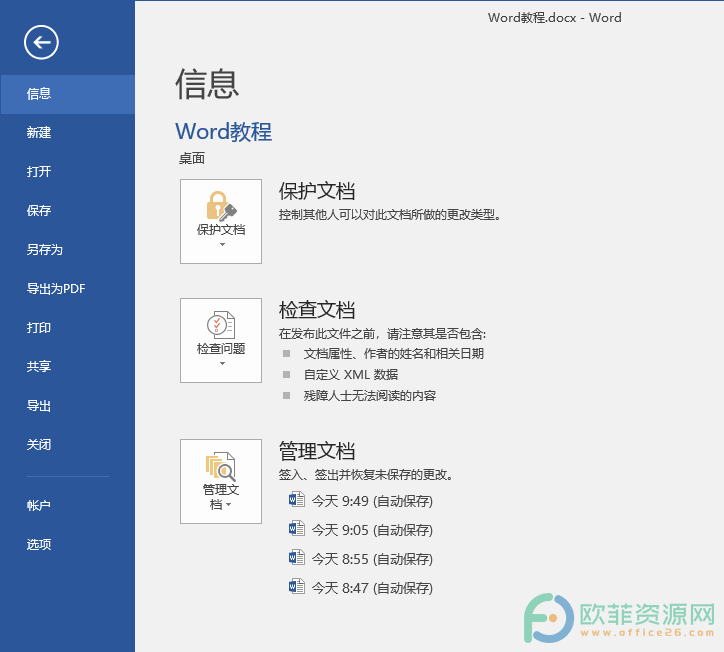Click the 管理文档 button label
724x652 pixels.
click(221, 496)
